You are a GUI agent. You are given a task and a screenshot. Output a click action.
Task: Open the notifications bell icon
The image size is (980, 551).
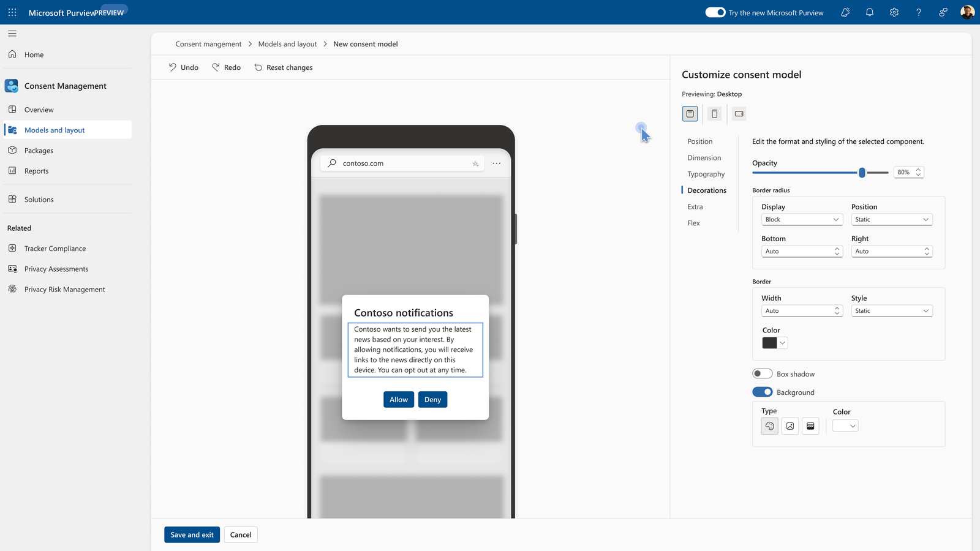pyautogui.click(x=870, y=12)
